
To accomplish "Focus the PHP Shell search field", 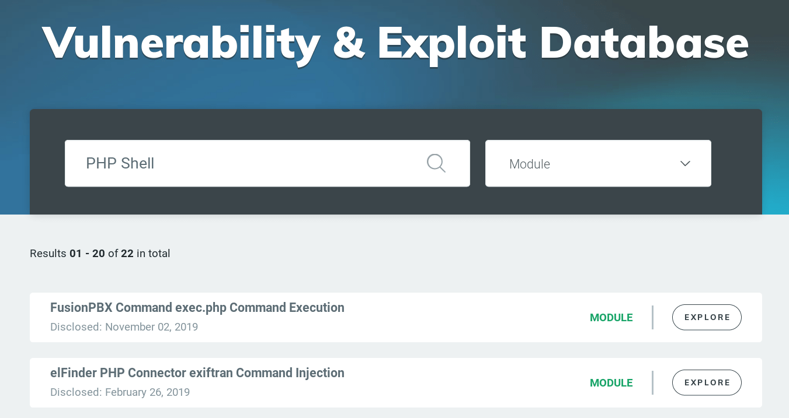I will coord(267,163).
